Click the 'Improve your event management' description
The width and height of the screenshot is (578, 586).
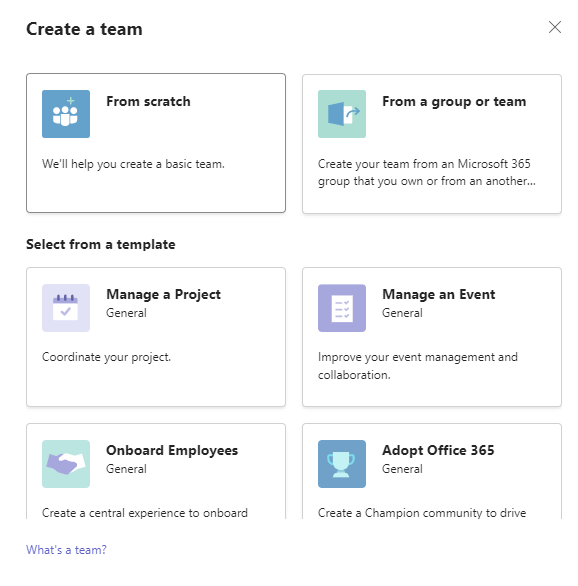(418, 366)
